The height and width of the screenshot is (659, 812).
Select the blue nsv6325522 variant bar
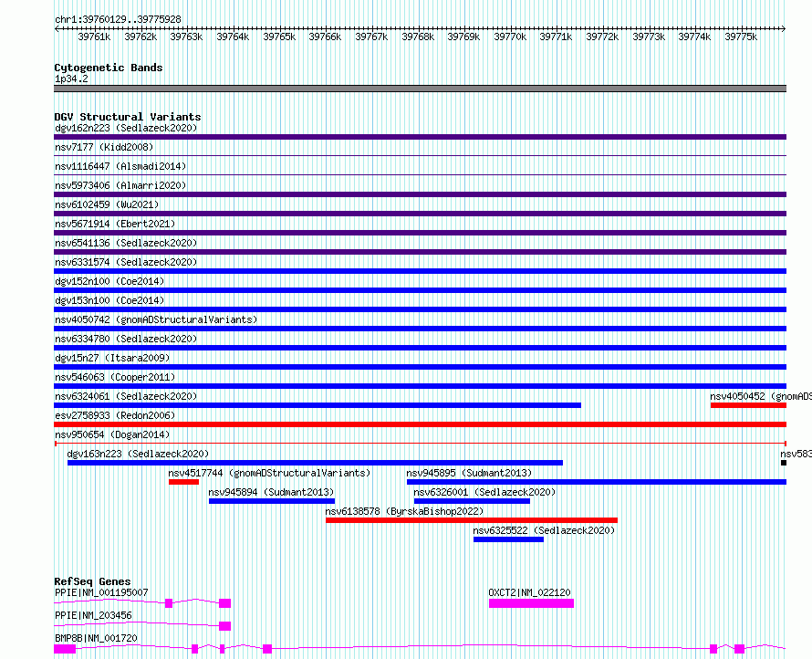pos(508,539)
